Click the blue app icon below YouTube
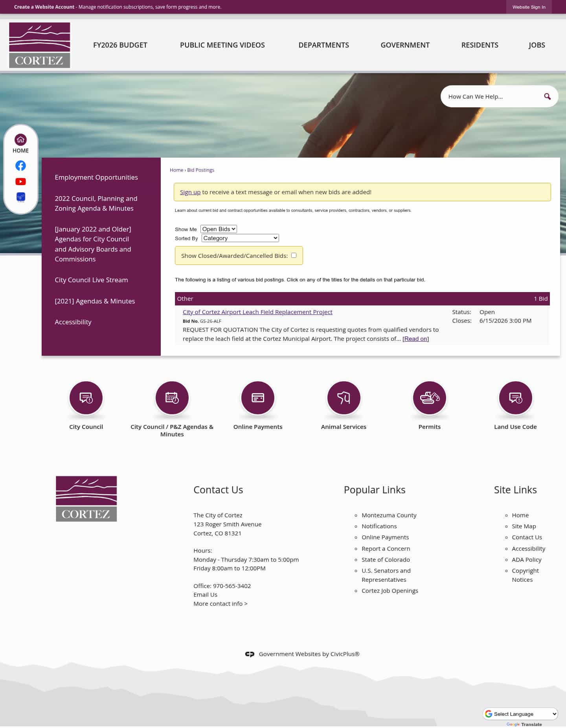 pyautogui.click(x=20, y=197)
